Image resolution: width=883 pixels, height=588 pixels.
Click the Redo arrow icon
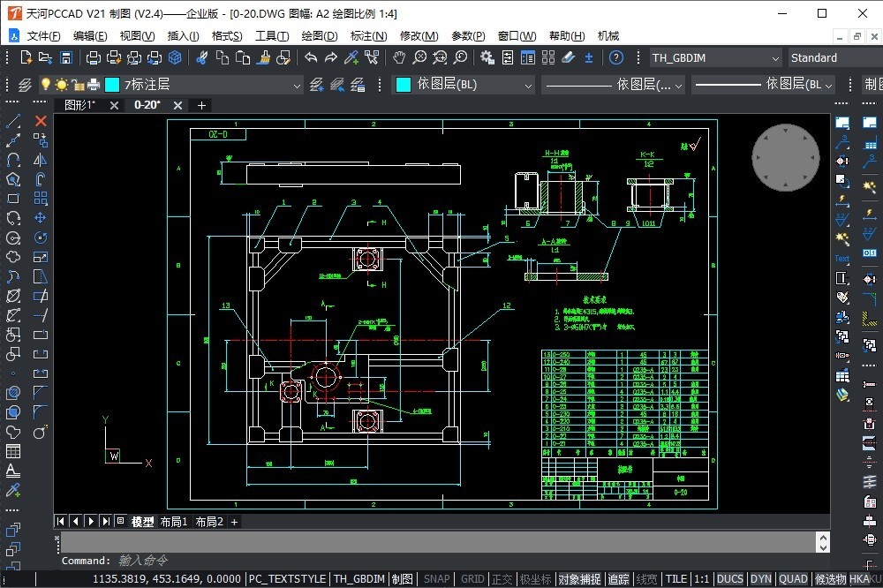click(331, 57)
